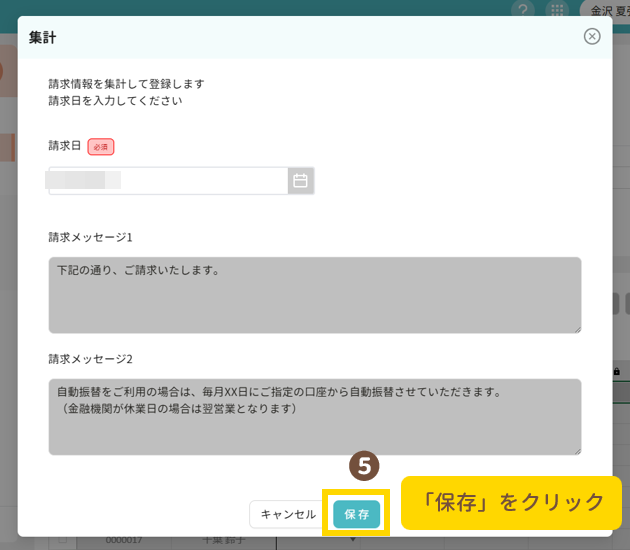
Task: Toggle the checkbox in row 0000017
Action: click(61, 541)
